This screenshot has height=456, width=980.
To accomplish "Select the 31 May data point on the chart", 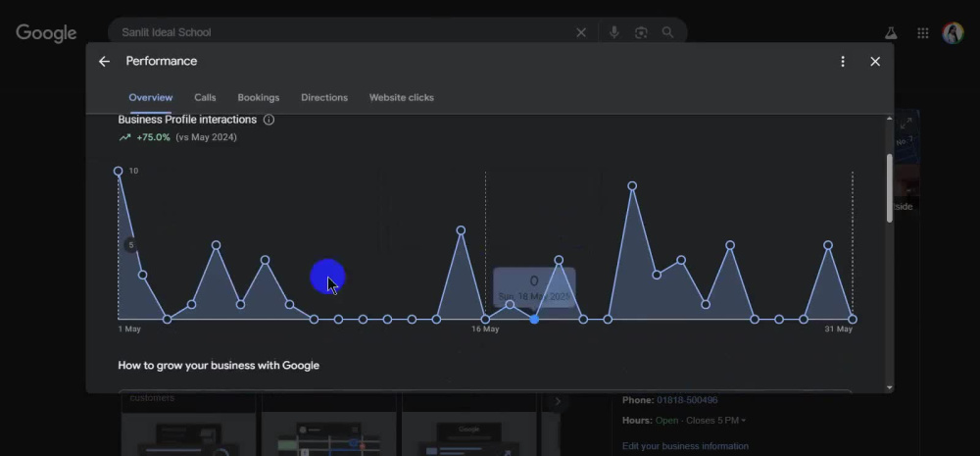I will pos(853,319).
